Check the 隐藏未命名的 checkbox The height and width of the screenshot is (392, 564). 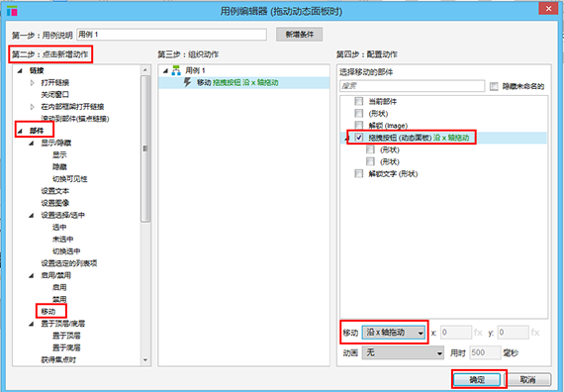click(494, 86)
